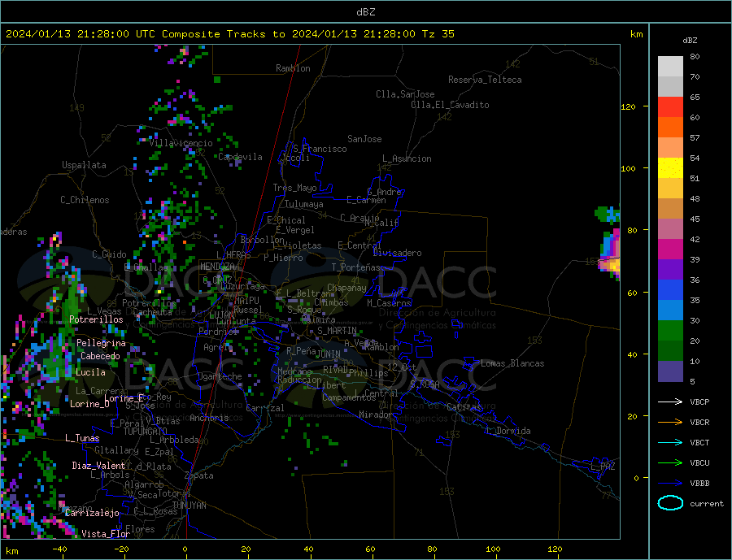Click the MENDOZA city label on the map
The height and width of the screenshot is (560, 732).
click(x=217, y=267)
